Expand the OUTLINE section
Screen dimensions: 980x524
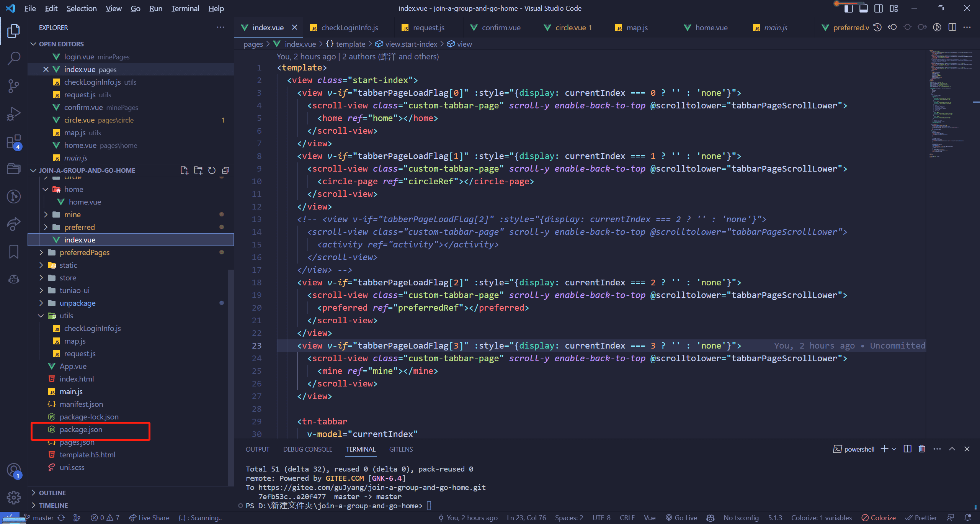(33, 493)
